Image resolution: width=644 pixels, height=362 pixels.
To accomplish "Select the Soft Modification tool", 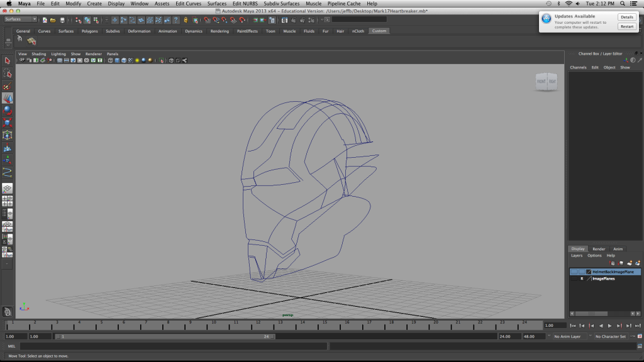I will coord(8,148).
